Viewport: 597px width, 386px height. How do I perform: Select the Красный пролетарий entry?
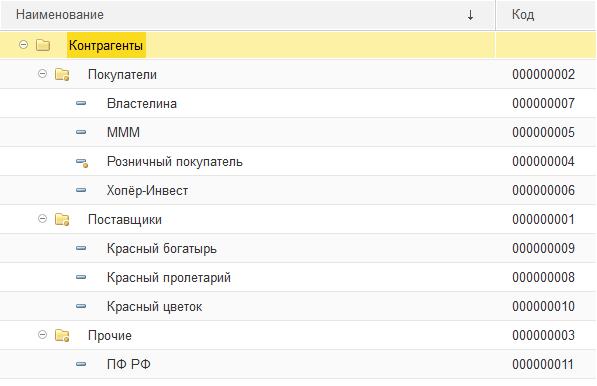point(169,278)
